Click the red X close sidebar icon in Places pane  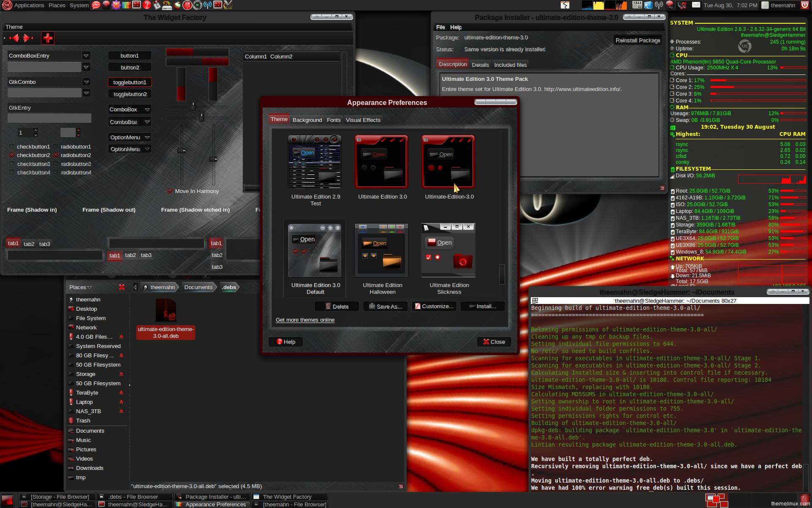click(x=122, y=287)
